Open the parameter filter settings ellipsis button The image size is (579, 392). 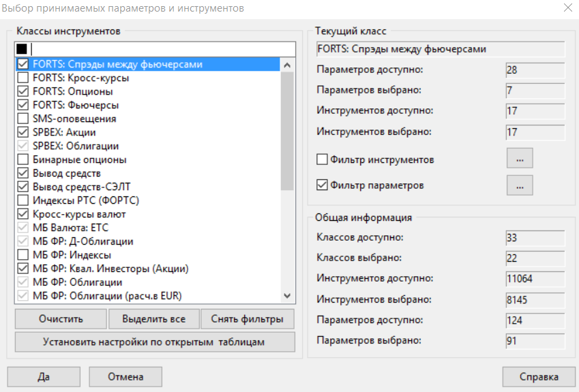tap(519, 185)
